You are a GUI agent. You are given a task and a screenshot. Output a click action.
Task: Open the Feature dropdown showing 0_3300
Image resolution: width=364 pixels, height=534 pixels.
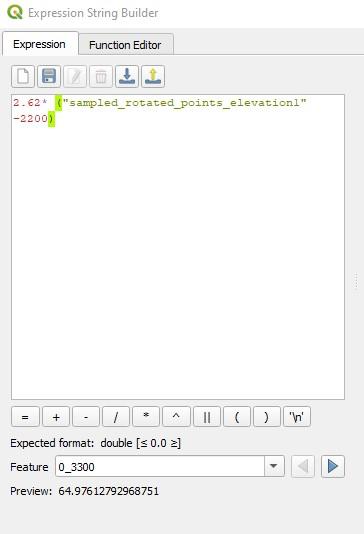coord(170,466)
